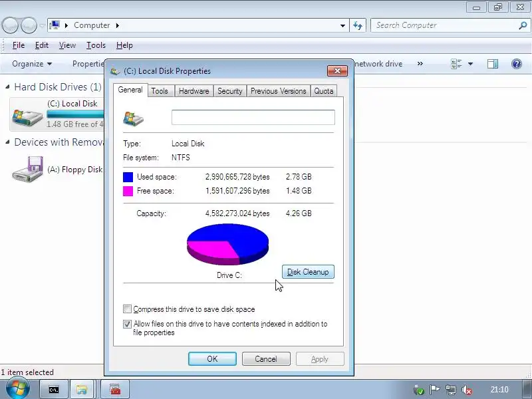The height and width of the screenshot is (399, 532).
Task: Click the Show desktop strip at taskbar end
Action: click(x=527, y=390)
